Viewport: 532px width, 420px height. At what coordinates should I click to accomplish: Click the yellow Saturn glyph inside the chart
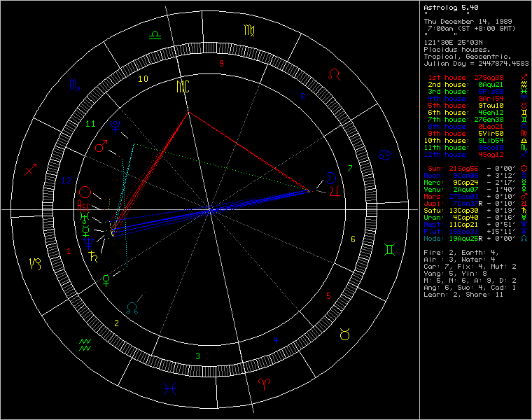tap(93, 256)
